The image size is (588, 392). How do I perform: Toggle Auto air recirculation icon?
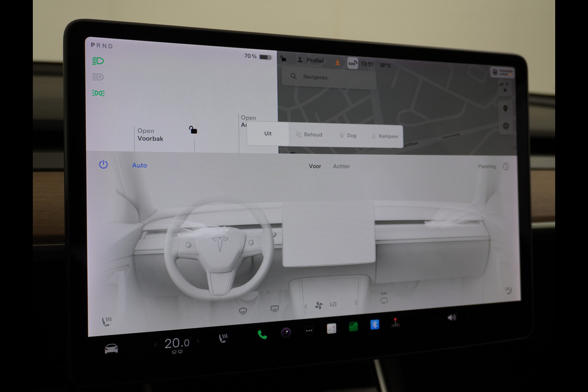384,298
